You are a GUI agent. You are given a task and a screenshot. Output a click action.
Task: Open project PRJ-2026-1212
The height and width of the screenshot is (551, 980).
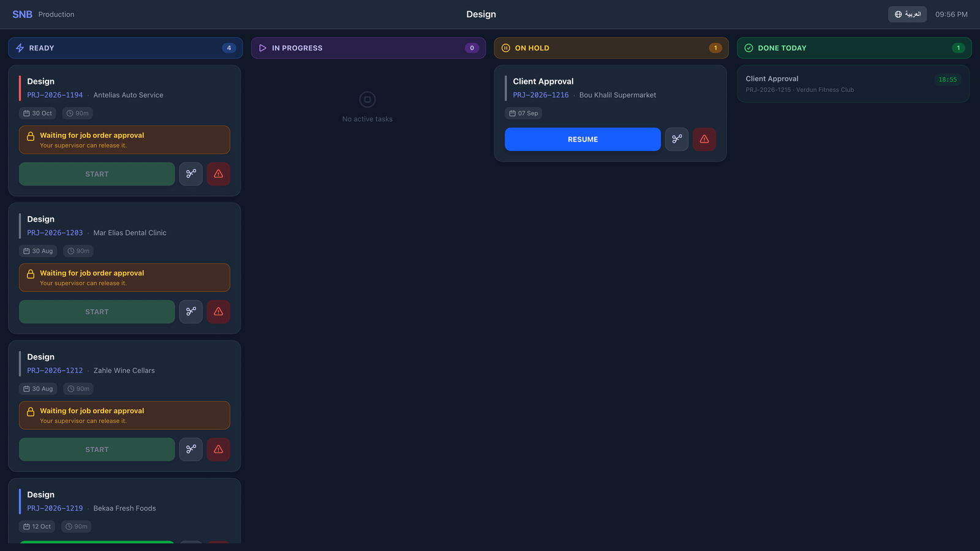click(x=55, y=370)
